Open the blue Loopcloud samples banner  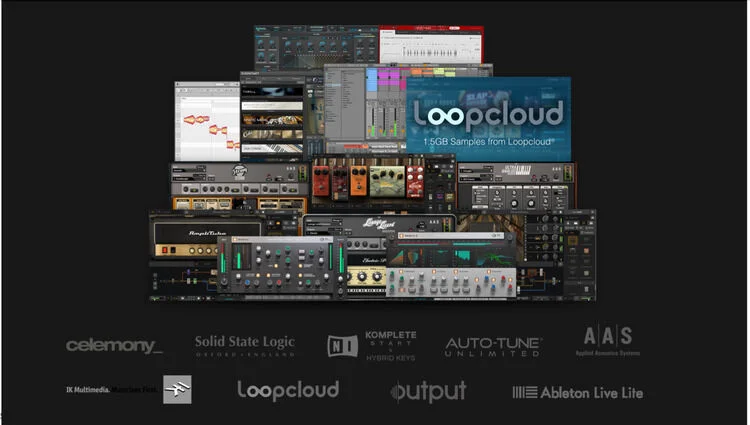point(488,119)
